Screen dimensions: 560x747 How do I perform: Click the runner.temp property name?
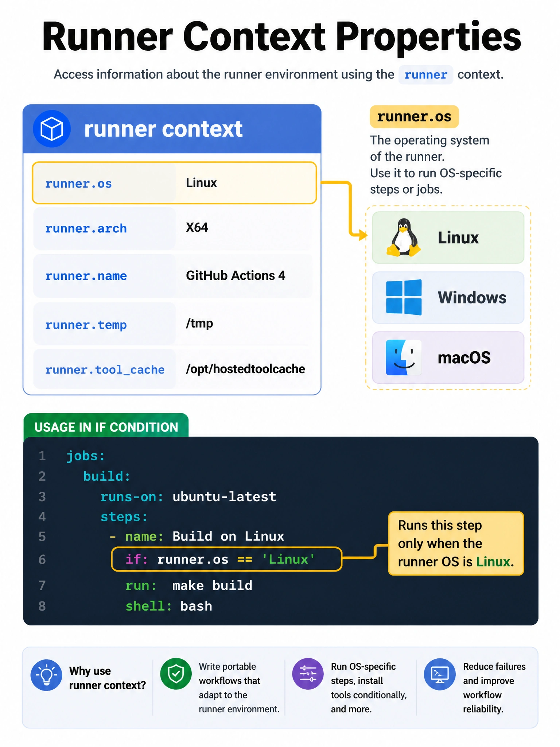pos(86,325)
